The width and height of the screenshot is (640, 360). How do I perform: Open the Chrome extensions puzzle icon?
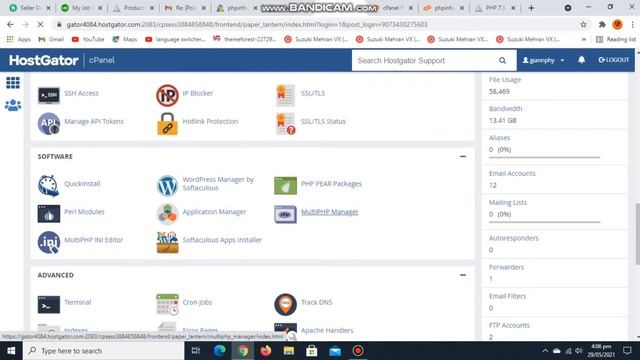pos(602,24)
